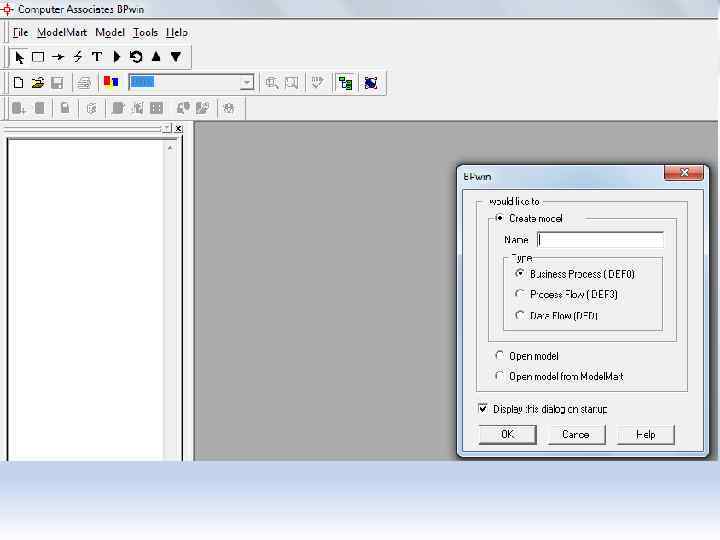Click the second greyed ModelMart database icon
Screen dimensions: 720x540
pyautogui.click(x=40, y=108)
